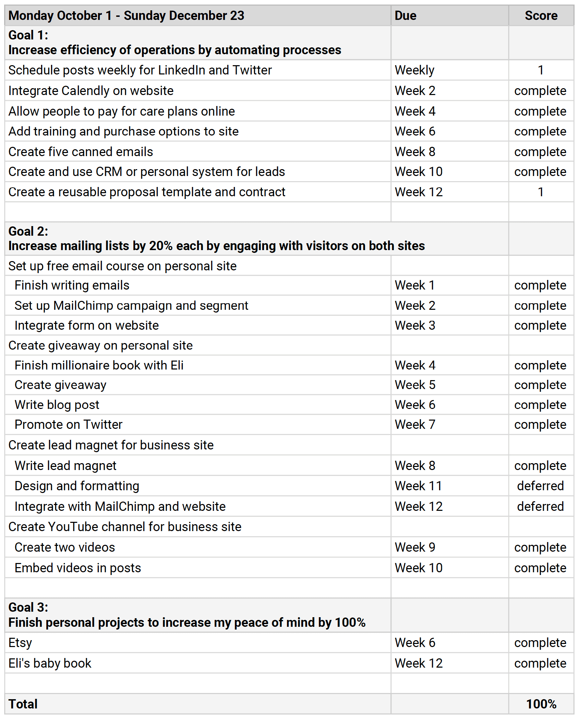Click the score for reusable proposal template row
Viewport: 578px width, 728px height.
click(541, 192)
